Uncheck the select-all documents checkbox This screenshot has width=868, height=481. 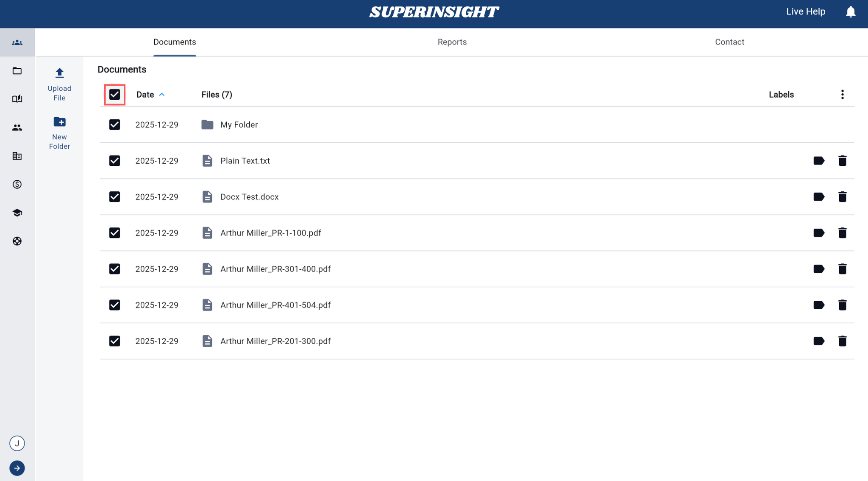coord(114,95)
